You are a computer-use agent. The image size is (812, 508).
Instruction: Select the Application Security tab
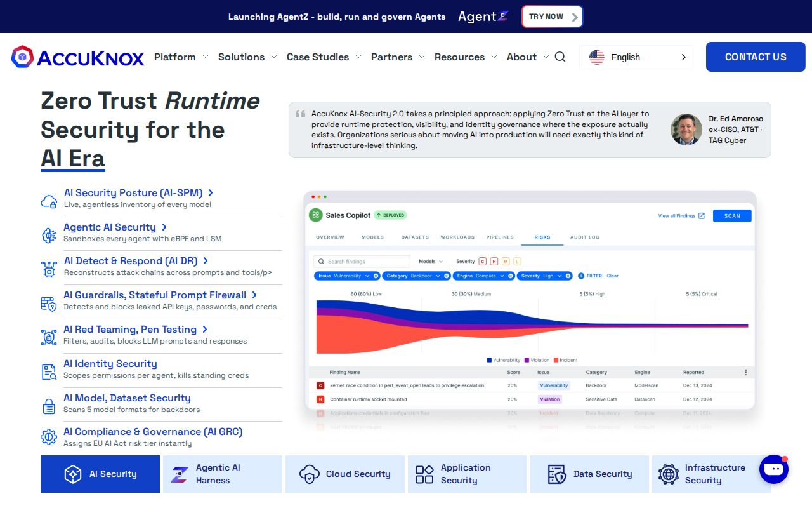(x=467, y=474)
